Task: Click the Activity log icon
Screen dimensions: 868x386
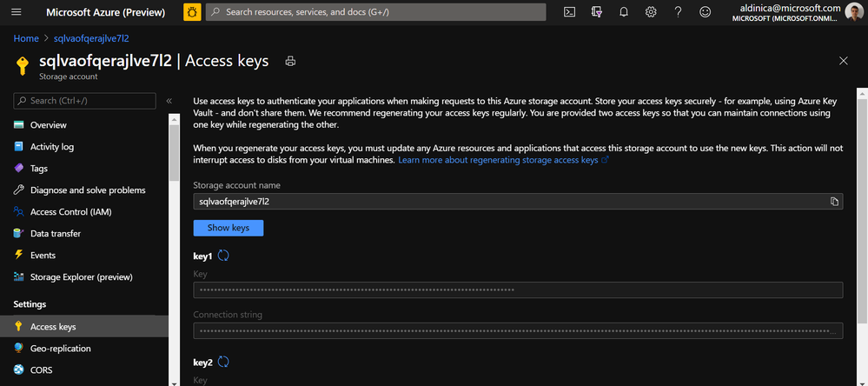Action: coord(19,147)
